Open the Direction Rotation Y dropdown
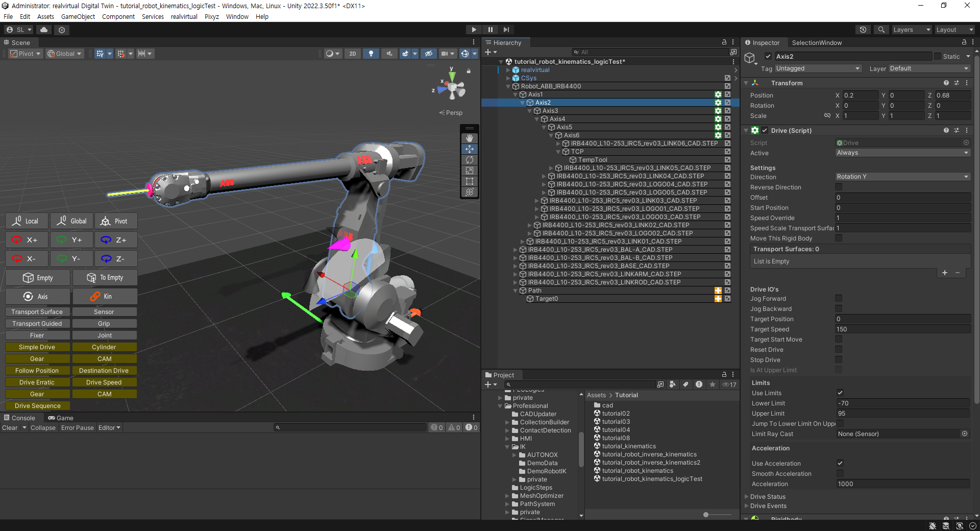 (x=902, y=177)
